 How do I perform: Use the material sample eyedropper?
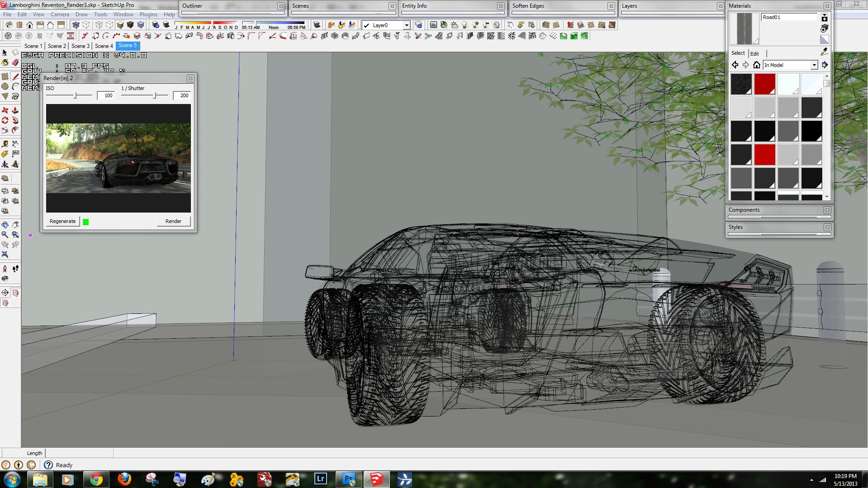pos(824,52)
